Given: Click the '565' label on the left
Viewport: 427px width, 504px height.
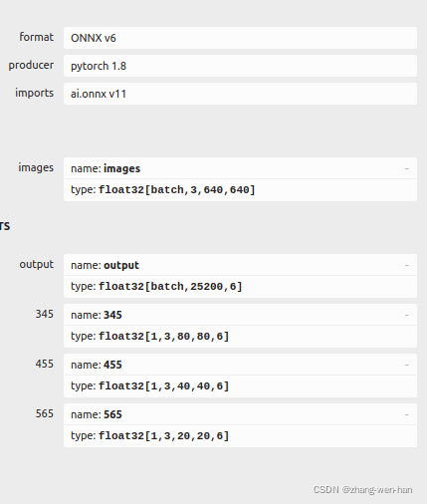Looking at the screenshot, I should 45,413.
